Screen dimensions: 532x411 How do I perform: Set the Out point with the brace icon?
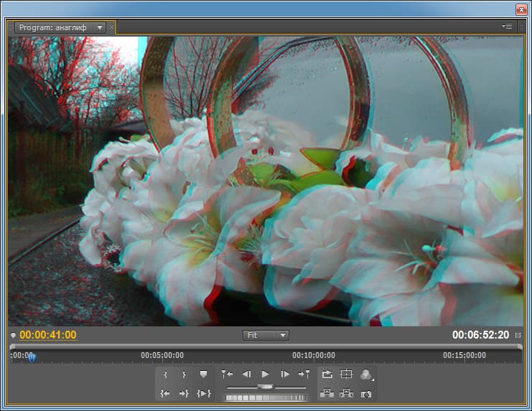point(184,374)
